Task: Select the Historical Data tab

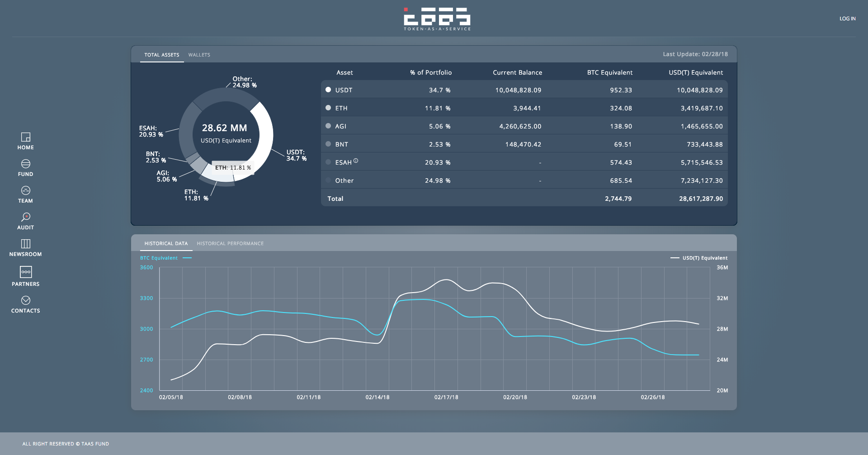Action: 166,243
